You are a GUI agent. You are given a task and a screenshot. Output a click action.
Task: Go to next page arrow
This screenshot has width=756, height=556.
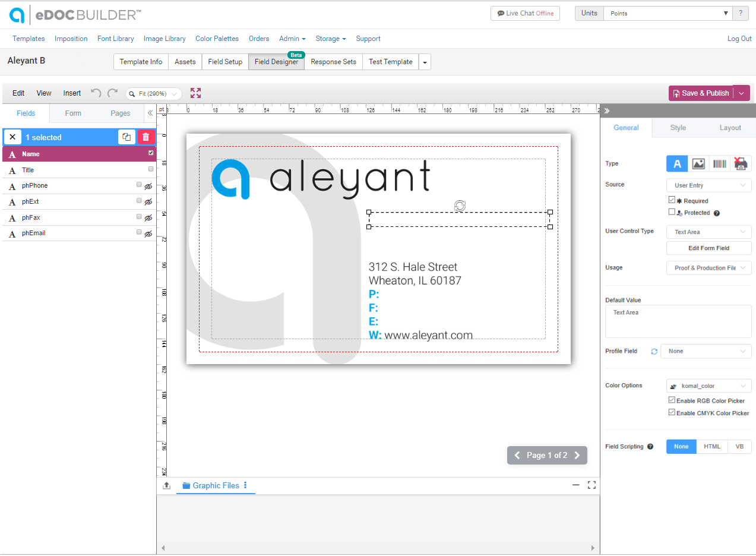577,455
